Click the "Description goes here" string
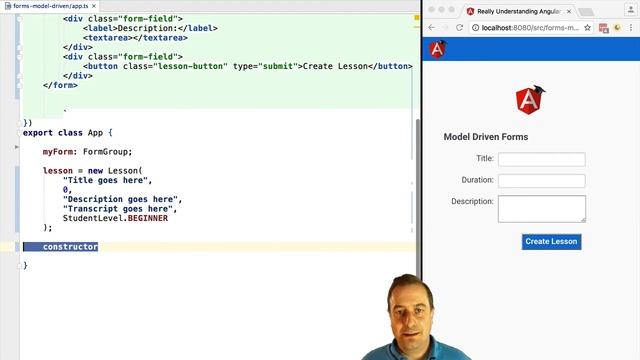 coord(120,199)
